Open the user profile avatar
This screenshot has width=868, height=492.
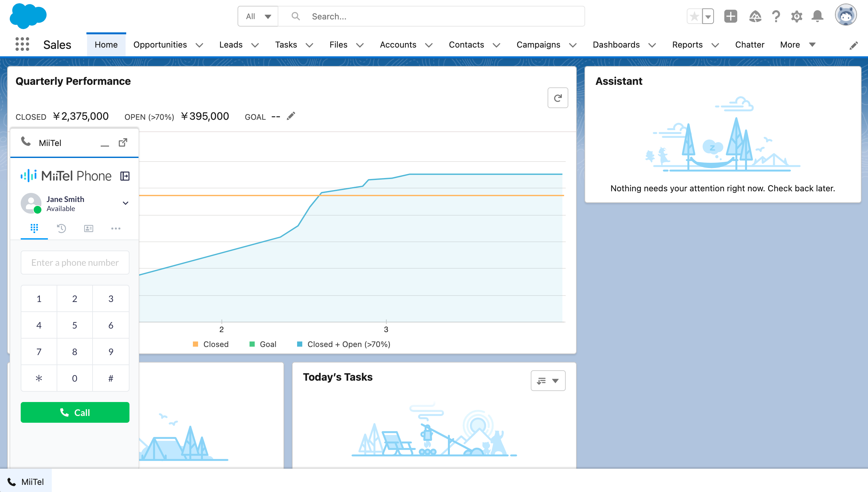tap(846, 15)
